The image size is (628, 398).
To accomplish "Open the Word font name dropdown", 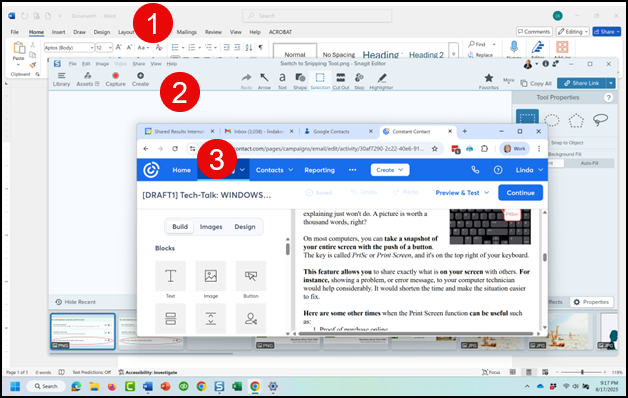I will [x=92, y=48].
